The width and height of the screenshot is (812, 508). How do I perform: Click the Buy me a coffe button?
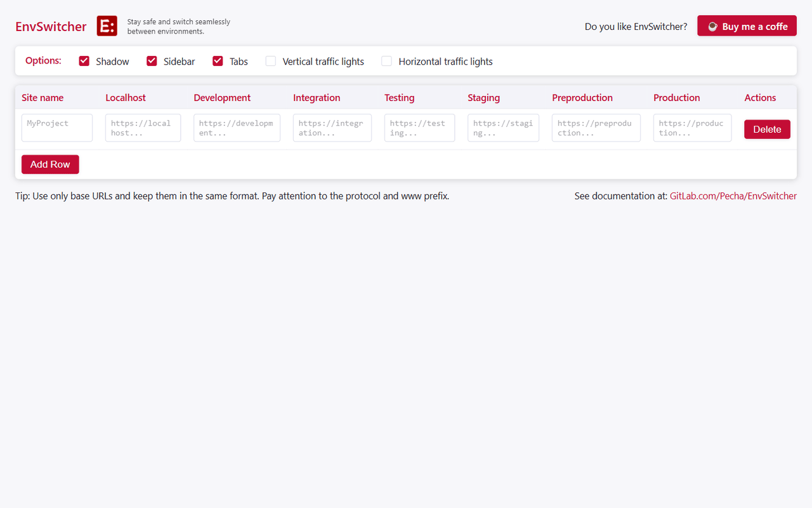click(x=747, y=26)
